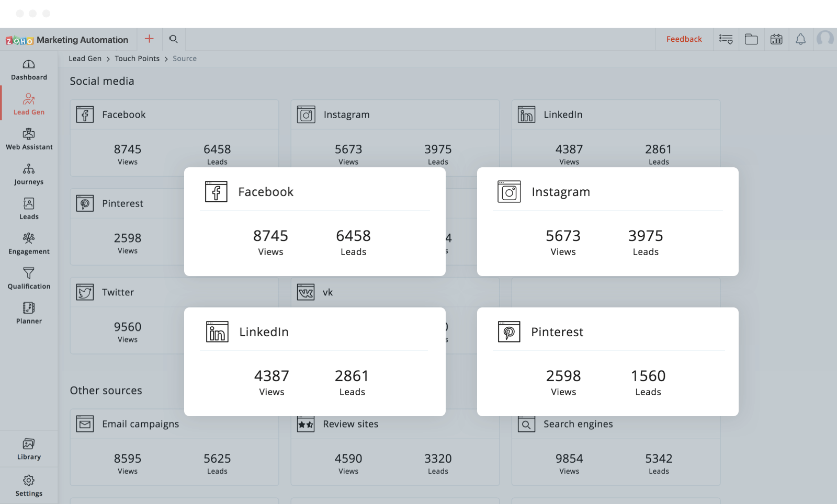Screen dimensions: 837x504
Task: Click the Lead Gen breadcrumb link
Action: coord(85,59)
